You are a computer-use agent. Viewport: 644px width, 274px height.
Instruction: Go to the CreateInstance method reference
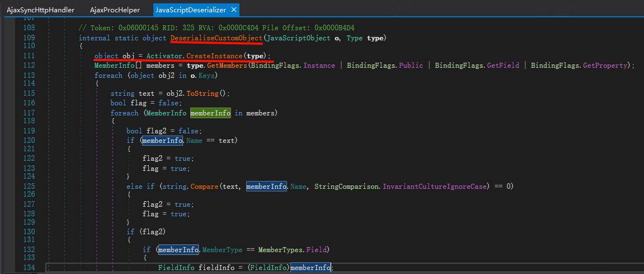point(214,56)
